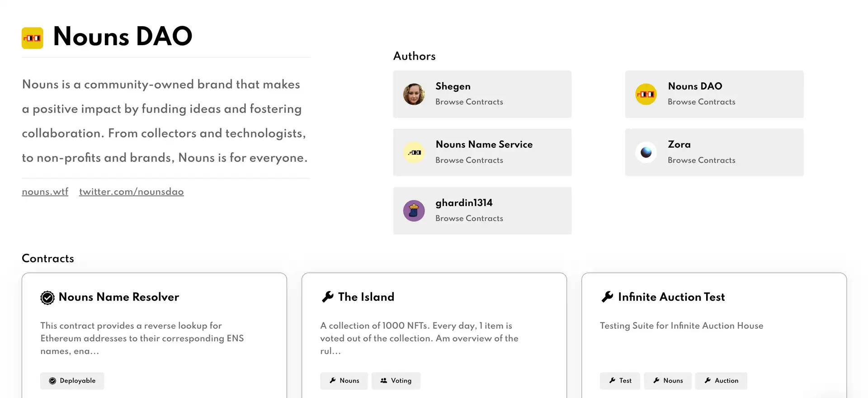Select the Nouns tag on The Island
The width and height of the screenshot is (868, 398).
344,381
